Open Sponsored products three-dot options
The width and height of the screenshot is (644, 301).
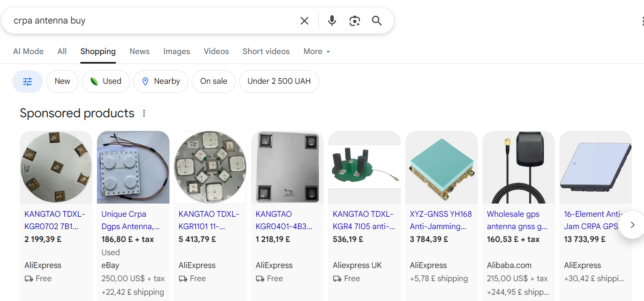point(144,113)
